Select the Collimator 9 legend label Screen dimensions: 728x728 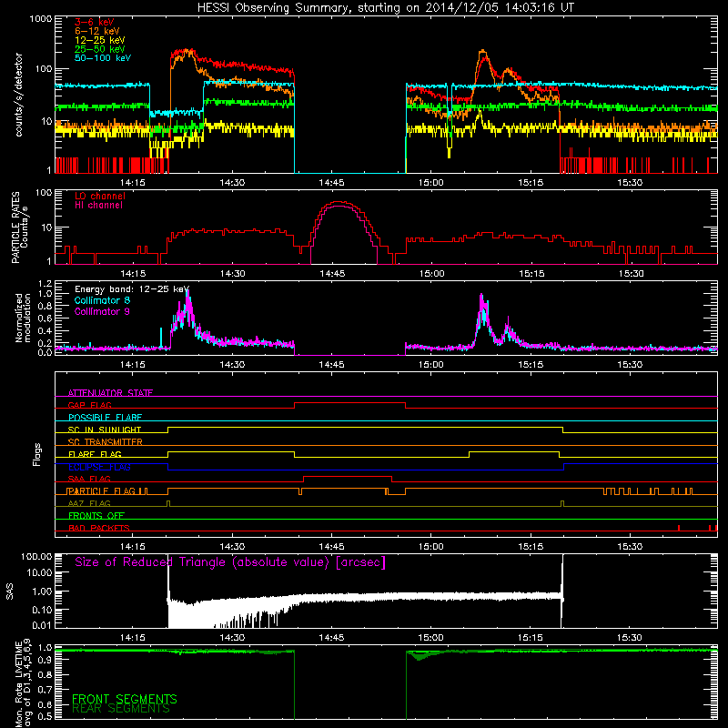102,311
